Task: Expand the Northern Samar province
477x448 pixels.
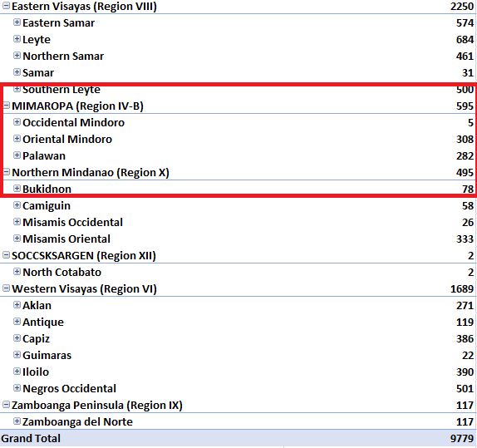Action: click(x=17, y=56)
